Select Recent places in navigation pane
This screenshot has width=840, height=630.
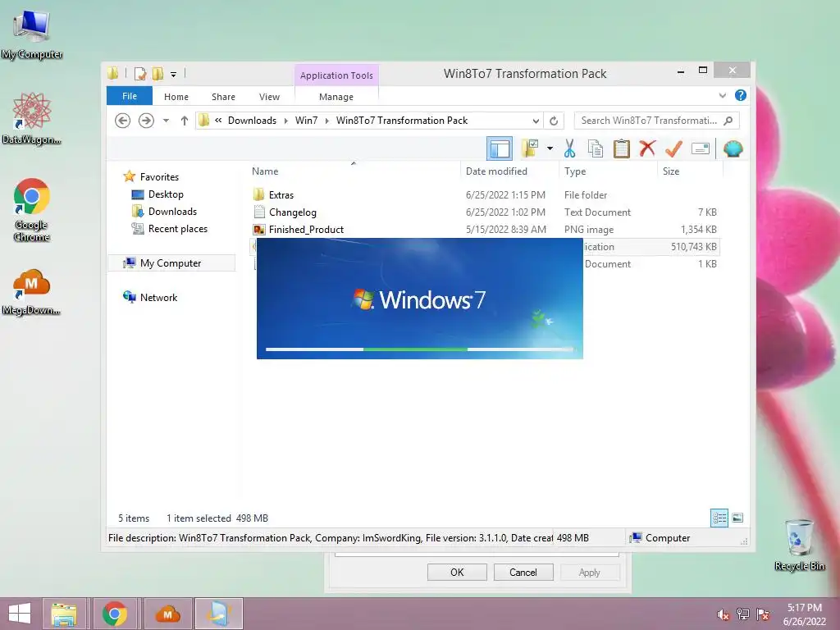pyautogui.click(x=177, y=229)
